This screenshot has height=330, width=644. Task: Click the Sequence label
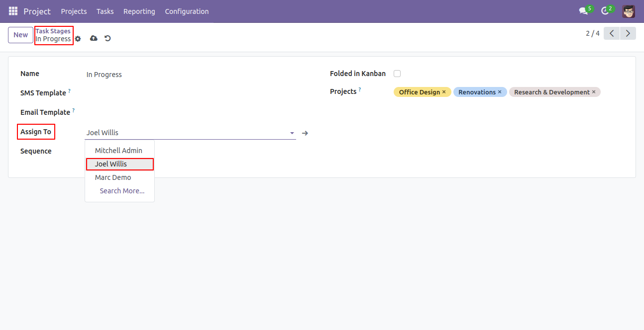[36, 151]
